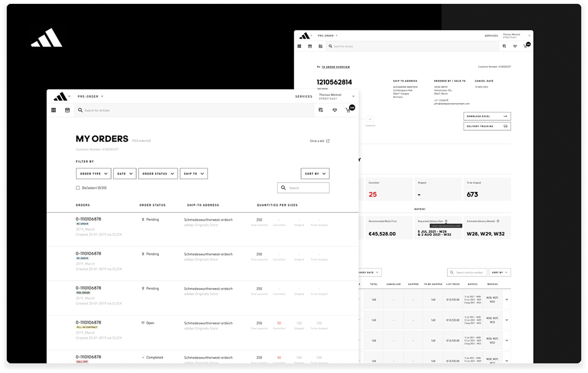This screenshot has width=588, height=373.
Task: Click the DOWNLOAD EXCEL button
Action: 487,116
